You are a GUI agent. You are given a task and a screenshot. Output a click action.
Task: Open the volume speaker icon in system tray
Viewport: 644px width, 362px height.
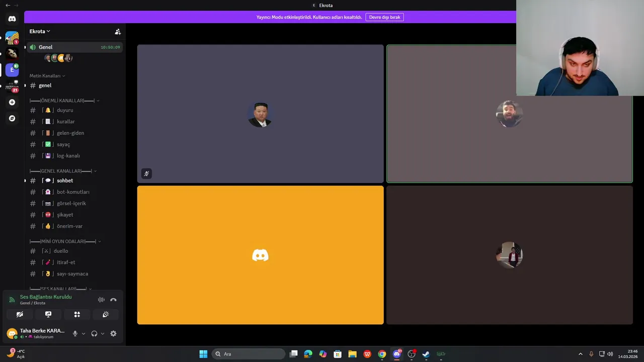[x=610, y=354]
